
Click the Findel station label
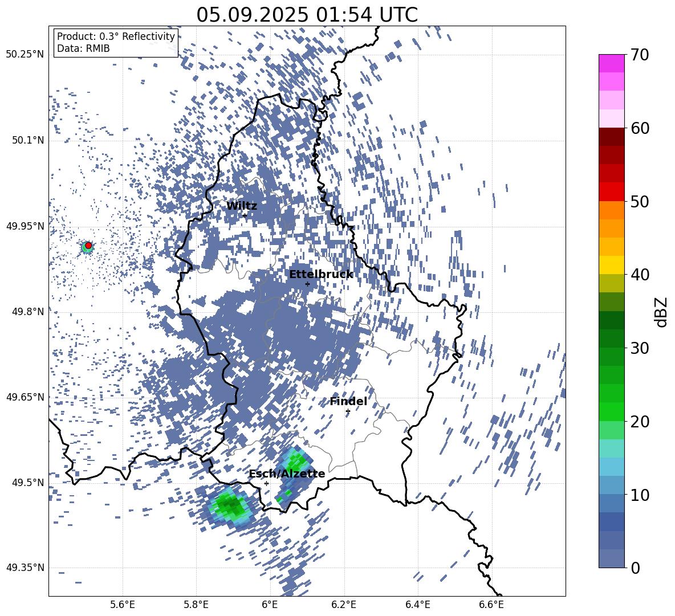pos(348,401)
